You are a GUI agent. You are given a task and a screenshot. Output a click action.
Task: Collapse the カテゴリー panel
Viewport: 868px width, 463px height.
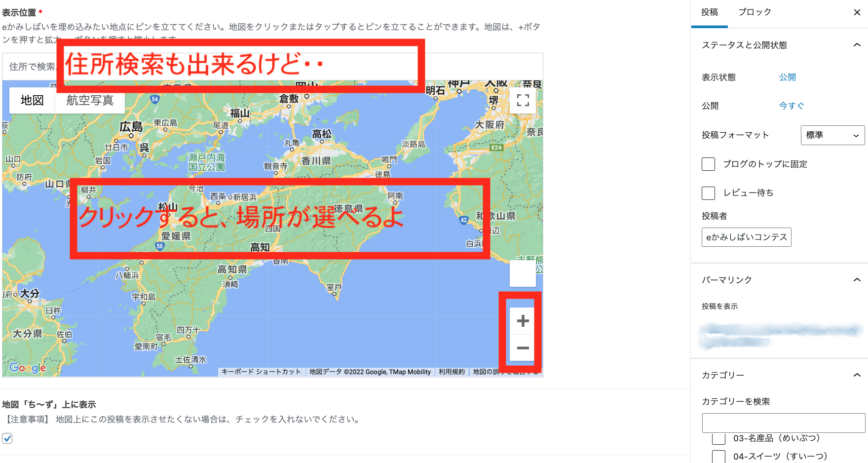pyautogui.click(x=857, y=375)
